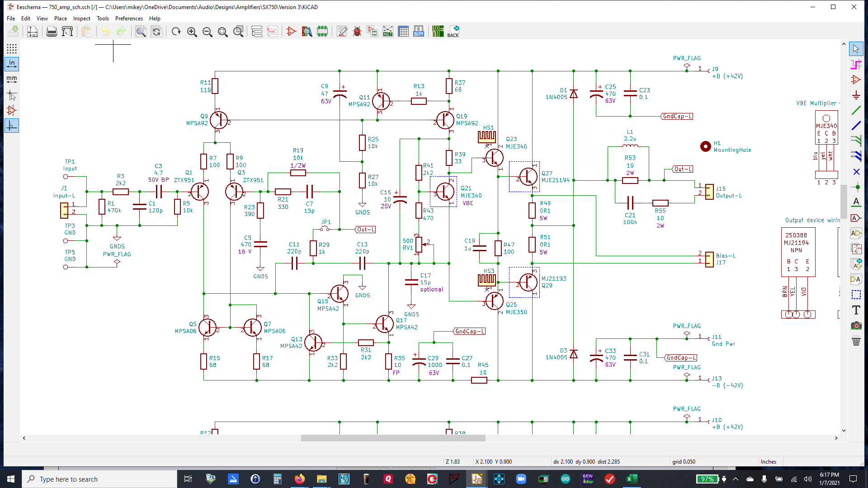Open the Footprint Editor icon
The image size is (868, 488).
(322, 31)
